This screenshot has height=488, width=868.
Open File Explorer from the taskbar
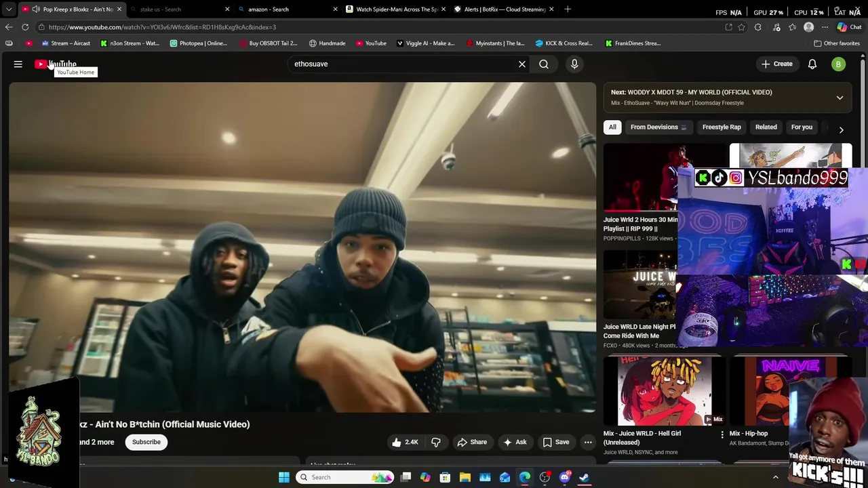[x=465, y=477]
